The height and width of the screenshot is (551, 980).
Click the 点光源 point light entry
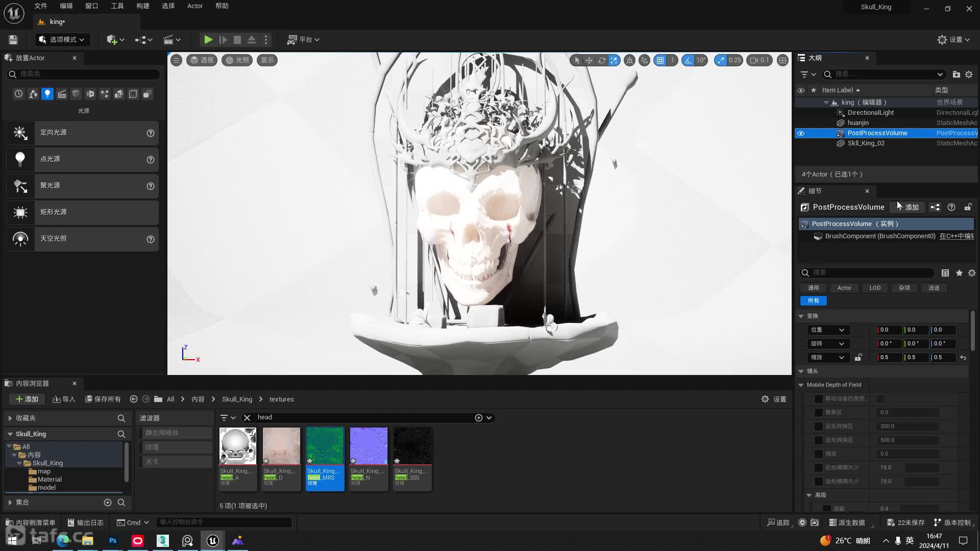click(82, 159)
